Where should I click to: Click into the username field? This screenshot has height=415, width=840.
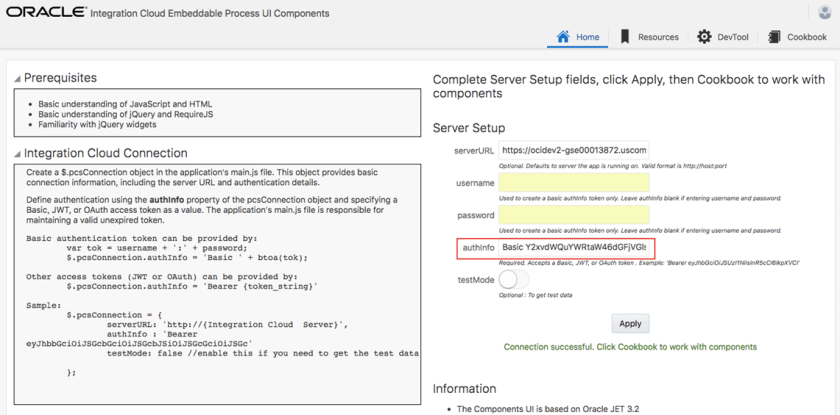pos(573,183)
